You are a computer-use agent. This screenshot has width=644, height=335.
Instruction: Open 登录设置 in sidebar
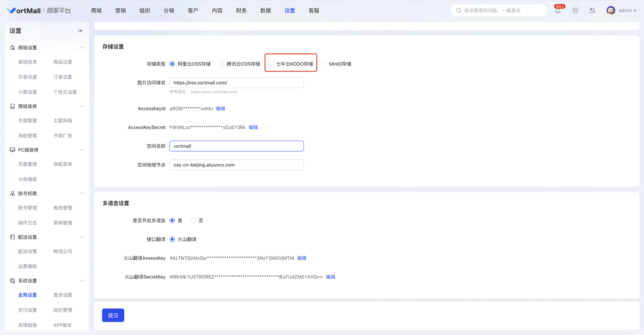click(63, 295)
